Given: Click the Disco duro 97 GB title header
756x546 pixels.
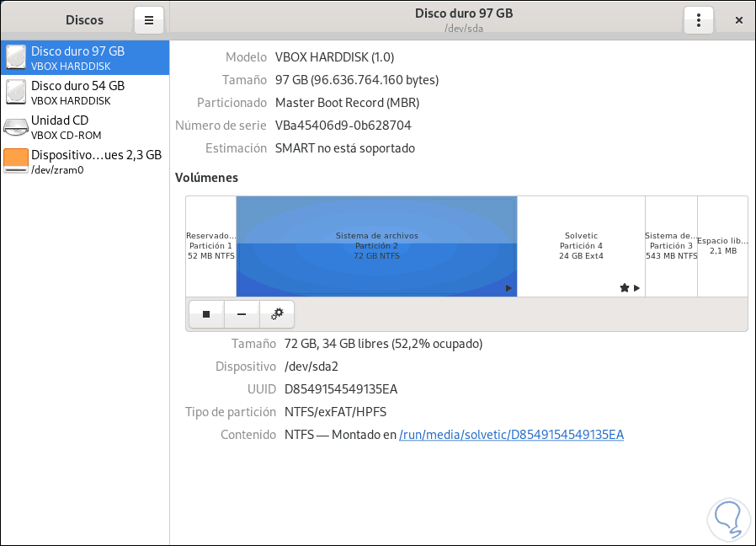Looking at the screenshot, I should (463, 13).
